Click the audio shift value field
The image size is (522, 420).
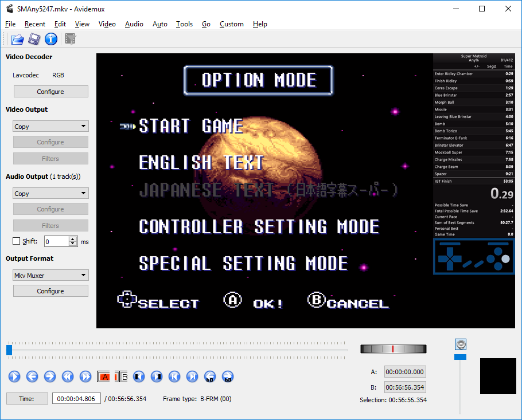[x=57, y=241]
